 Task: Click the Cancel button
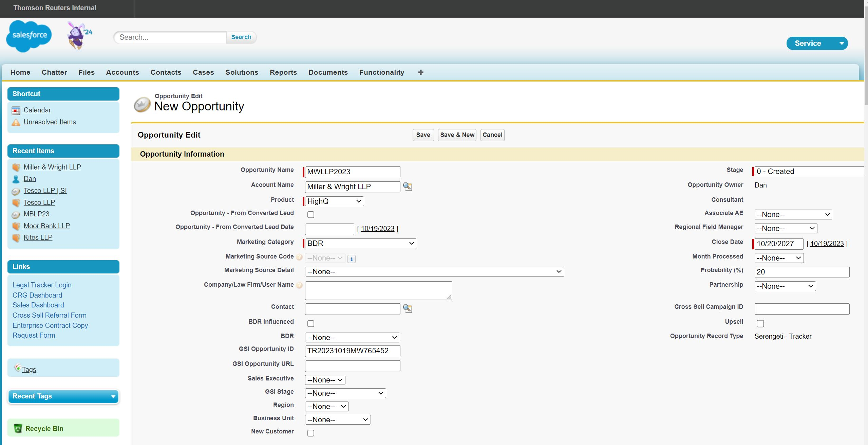[492, 135]
